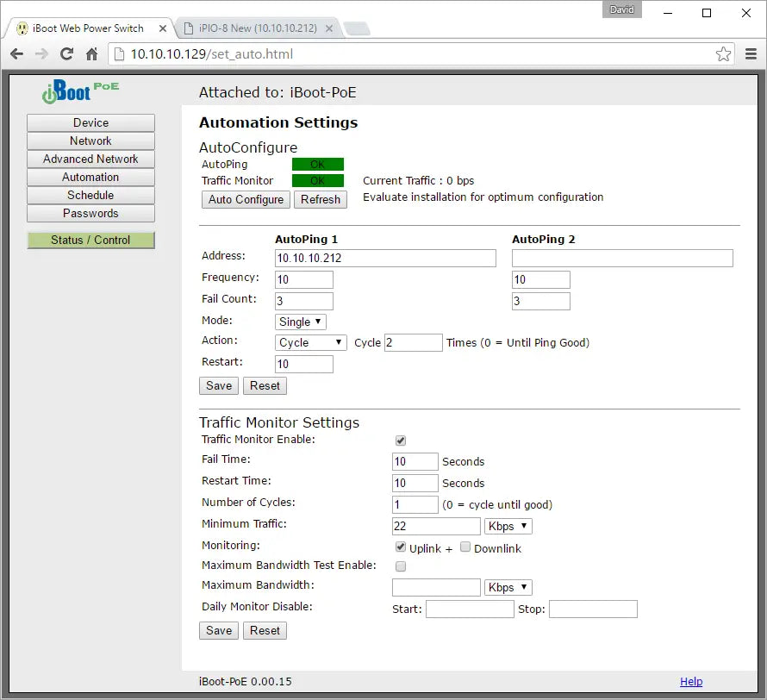
Task: Bookmark this page with the star icon
Action: (x=723, y=53)
